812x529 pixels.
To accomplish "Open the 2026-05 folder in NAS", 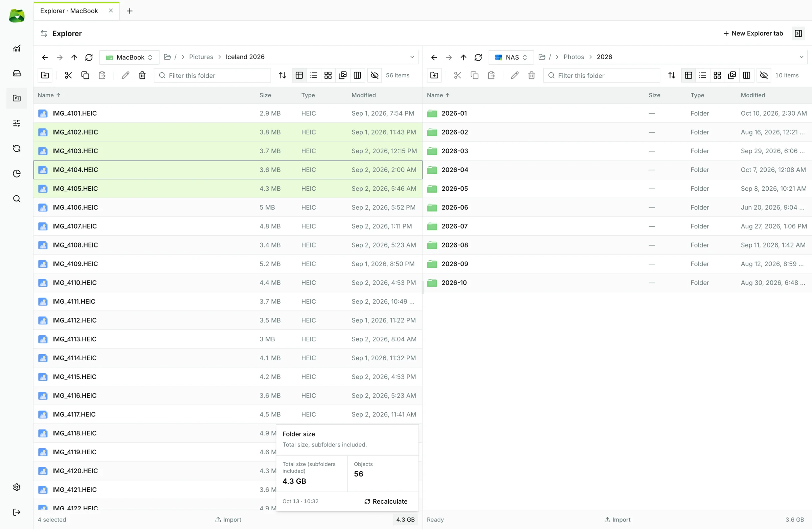I will [617, 189].
